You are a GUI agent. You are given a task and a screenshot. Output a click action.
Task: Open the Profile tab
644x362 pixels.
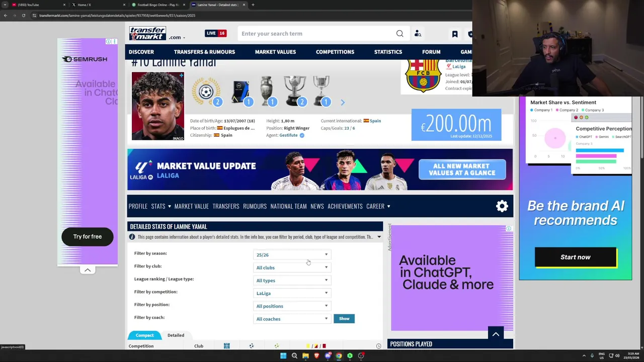coord(138,206)
